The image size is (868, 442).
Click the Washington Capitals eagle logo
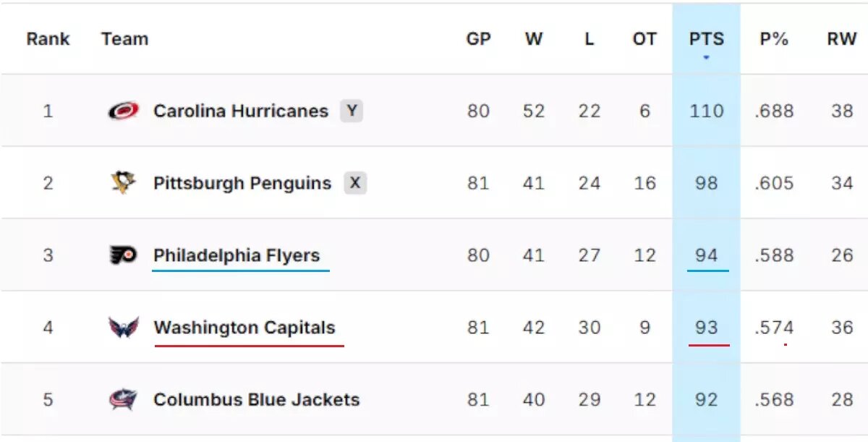pos(123,326)
